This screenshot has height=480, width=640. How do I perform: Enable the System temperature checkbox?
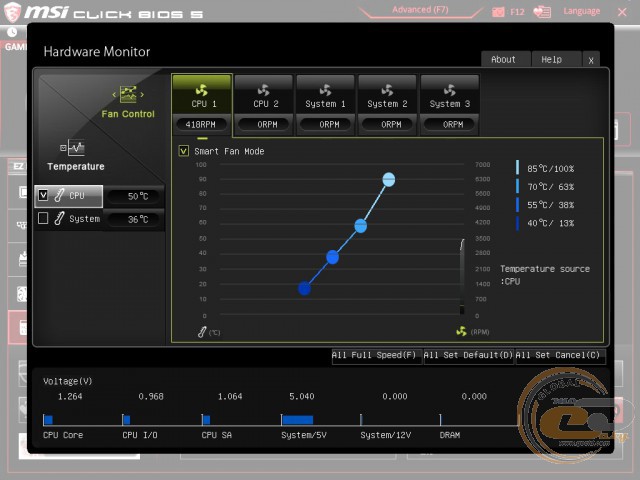[x=43, y=218]
